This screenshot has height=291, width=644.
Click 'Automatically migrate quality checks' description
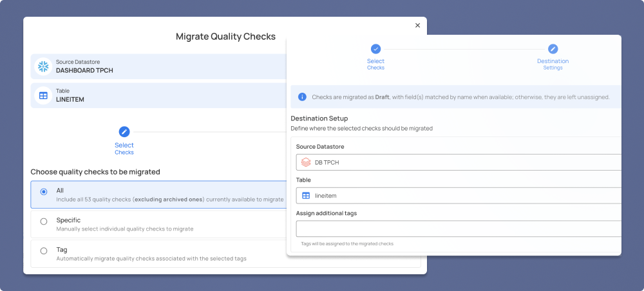[x=151, y=259]
